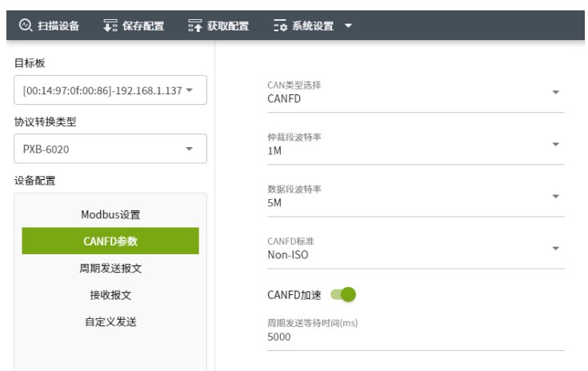Click the system settings gear icon

coord(279,26)
